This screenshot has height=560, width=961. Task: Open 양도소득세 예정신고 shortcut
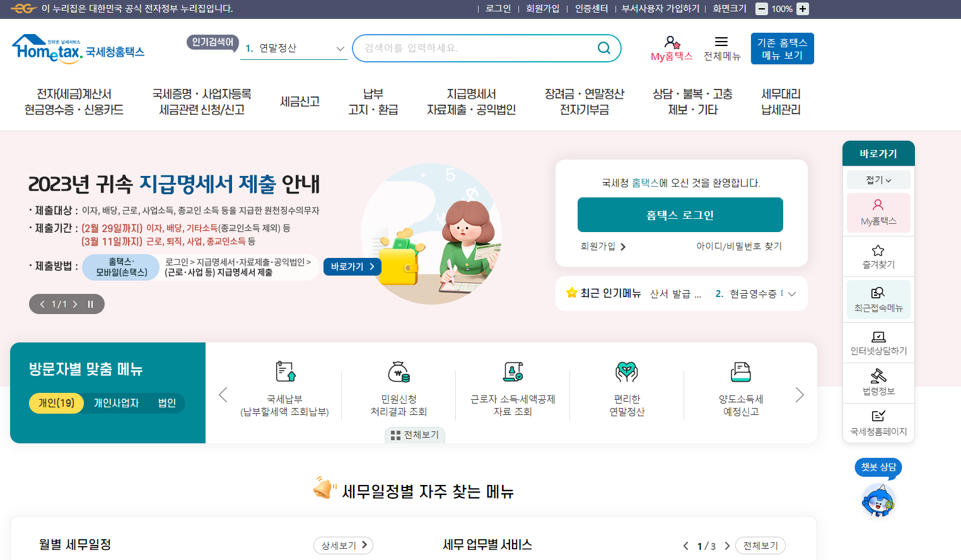point(741,388)
